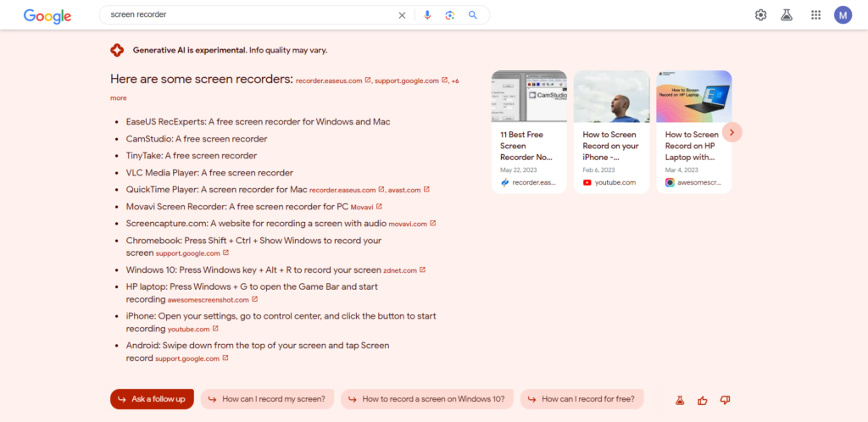Open zdnet.com source link

tap(404, 270)
